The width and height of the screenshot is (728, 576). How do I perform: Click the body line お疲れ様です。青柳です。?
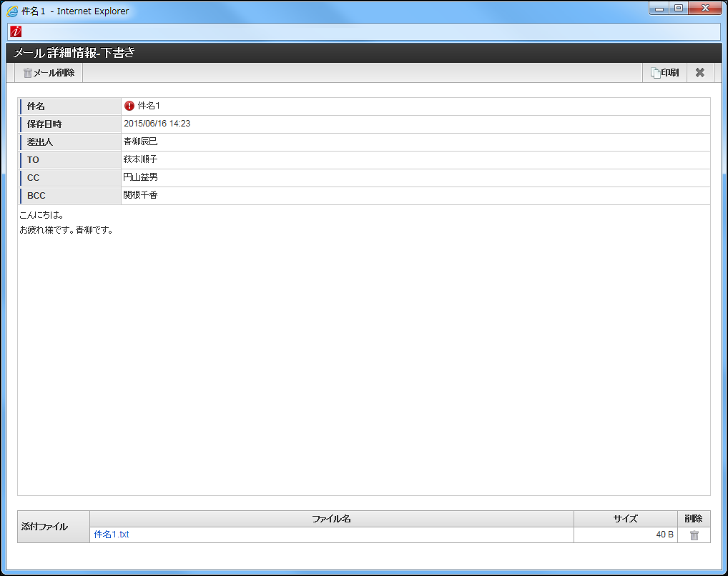click(x=67, y=229)
